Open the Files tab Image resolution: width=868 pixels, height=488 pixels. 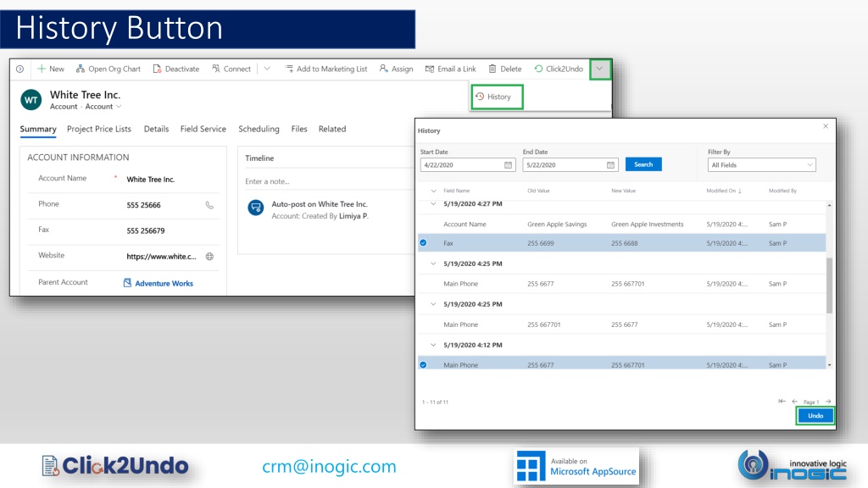click(x=299, y=129)
